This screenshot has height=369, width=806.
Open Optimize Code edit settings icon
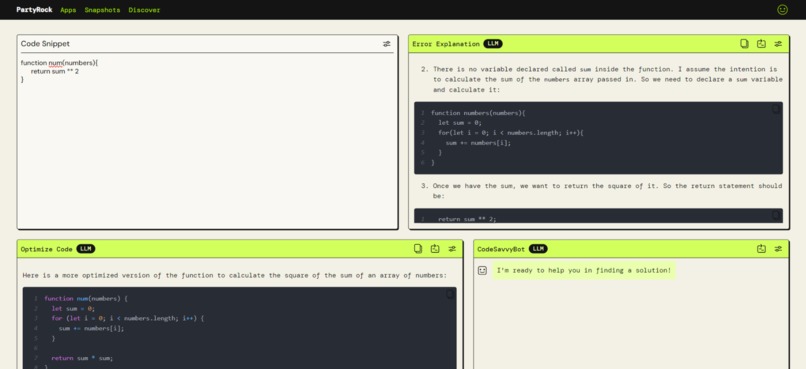tap(452, 249)
